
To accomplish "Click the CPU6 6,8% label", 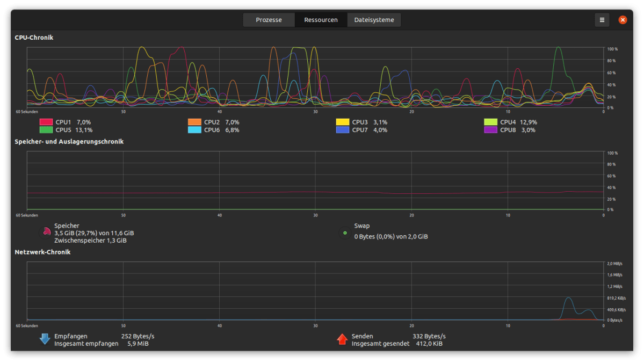I will [221, 130].
